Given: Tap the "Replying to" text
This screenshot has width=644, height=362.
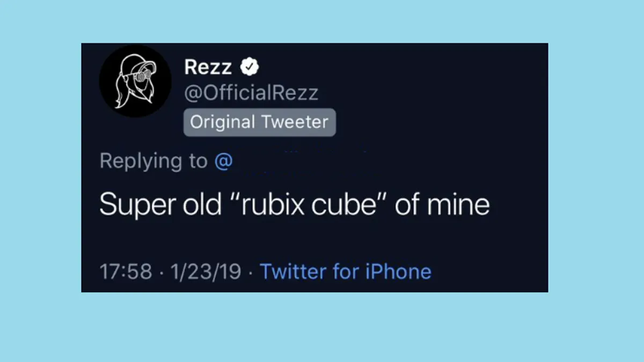Looking at the screenshot, I should [x=153, y=161].
